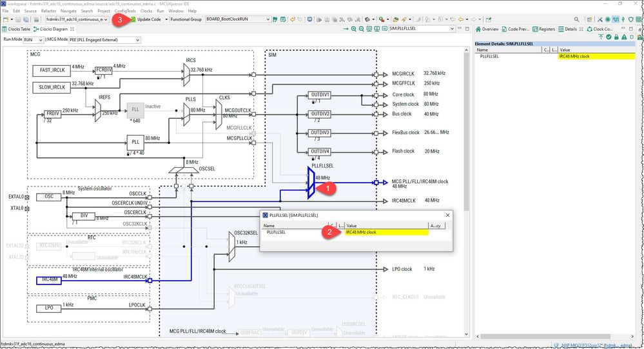Select the PLLFLLSEL multiplexer in diagram
The image size is (644, 349).
311,183
